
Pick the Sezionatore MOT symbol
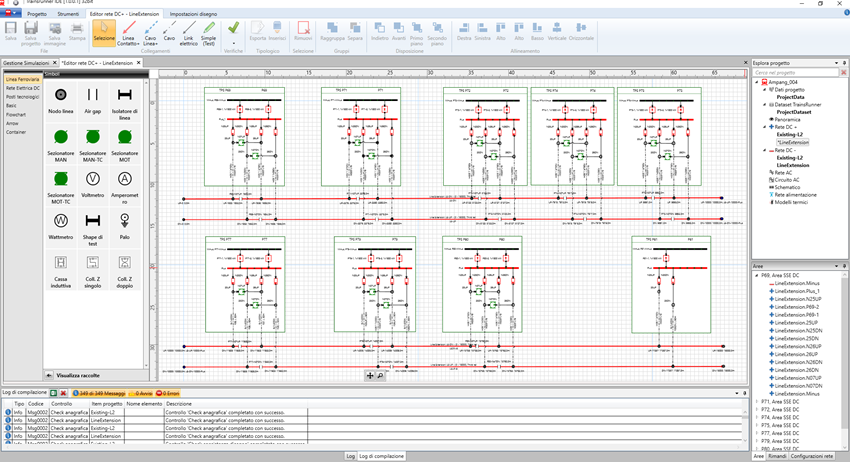(125, 145)
